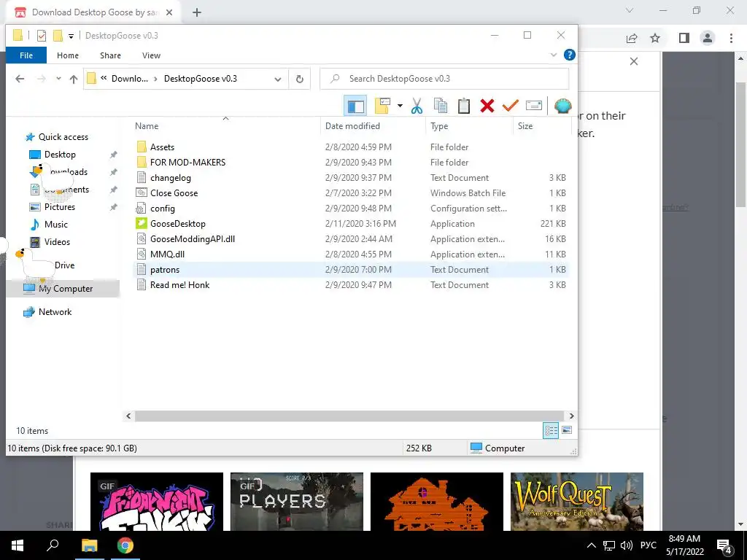The image size is (747, 560).
Task: Expand the address bar history dropdown
Action: coord(278,79)
